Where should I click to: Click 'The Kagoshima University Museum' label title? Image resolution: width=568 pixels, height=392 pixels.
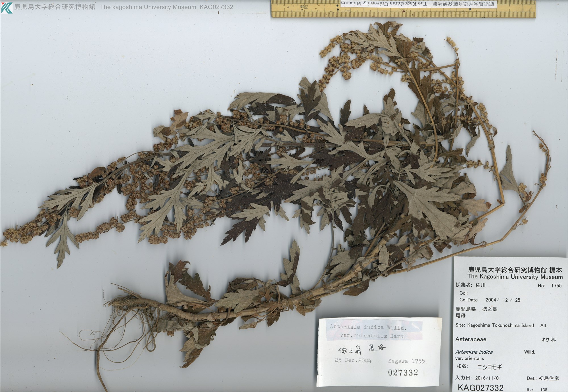(515, 276)
